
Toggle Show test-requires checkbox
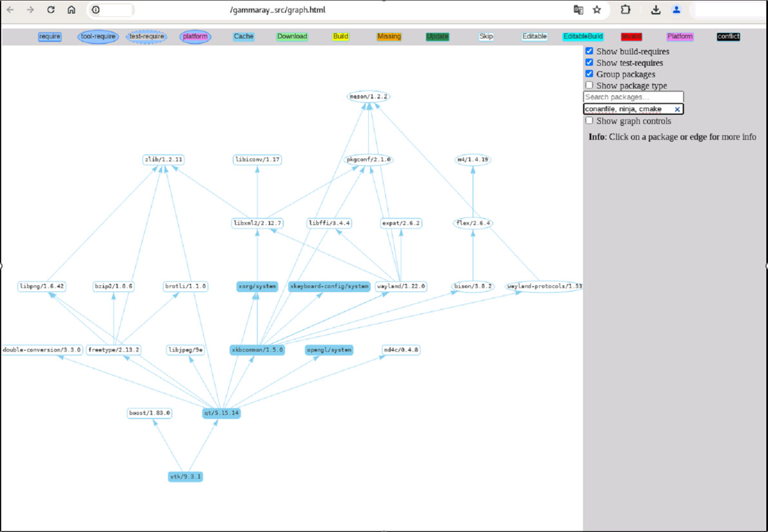coord(589,62)
